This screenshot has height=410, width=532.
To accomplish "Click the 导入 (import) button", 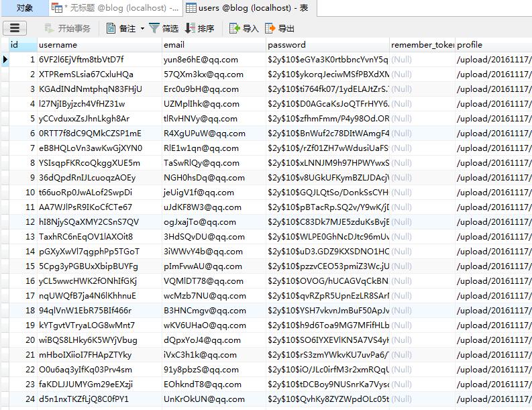I will (244, 28).
